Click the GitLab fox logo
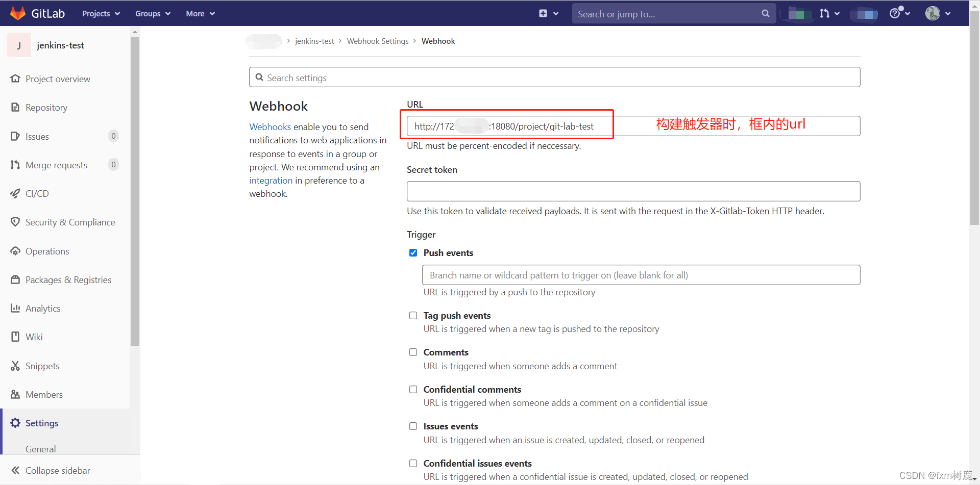 click(18, 13)
